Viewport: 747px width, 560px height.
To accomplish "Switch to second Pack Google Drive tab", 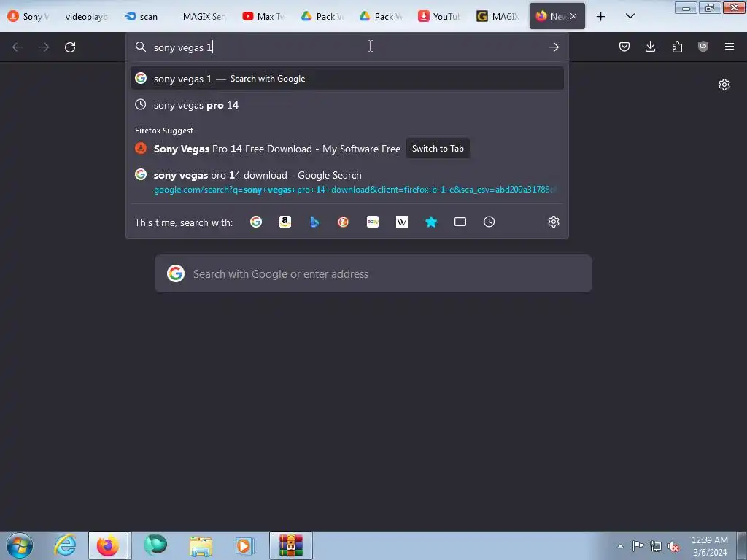I will pos(381,17).
